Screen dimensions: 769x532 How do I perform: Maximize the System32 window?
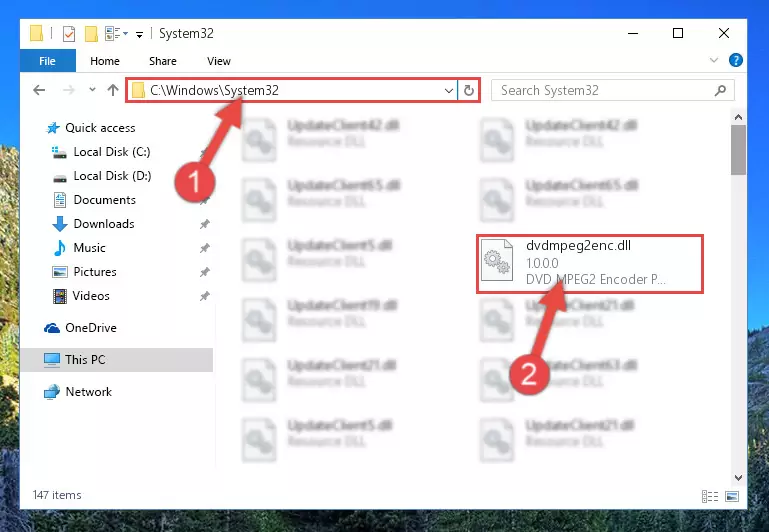[678, 33]
